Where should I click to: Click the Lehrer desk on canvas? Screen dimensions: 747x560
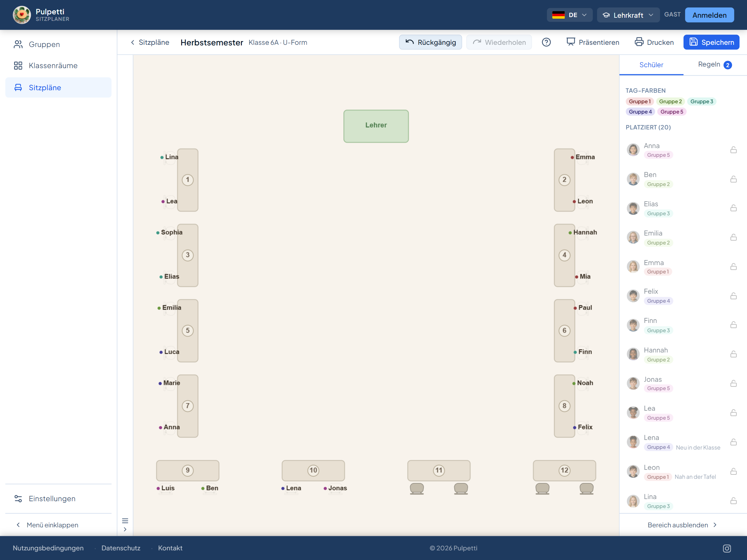pos(376,126)
